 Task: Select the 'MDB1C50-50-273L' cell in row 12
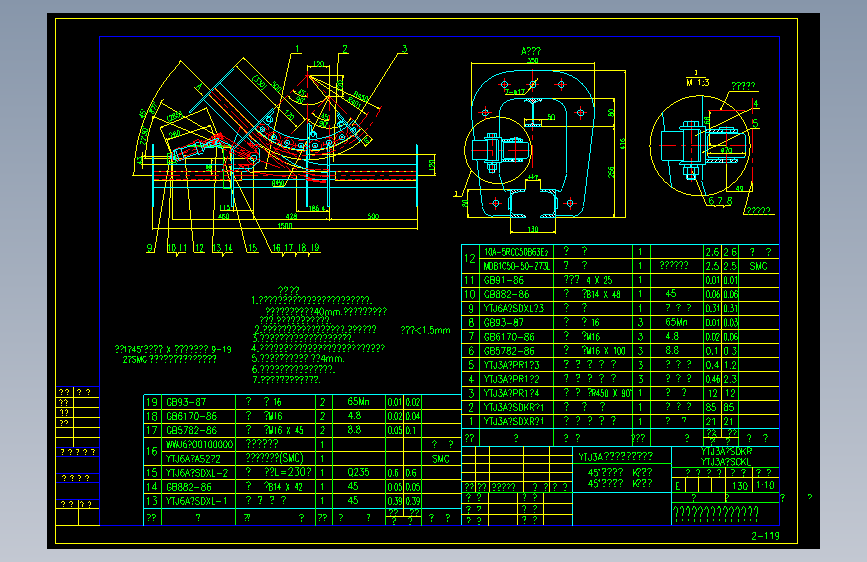516,266
